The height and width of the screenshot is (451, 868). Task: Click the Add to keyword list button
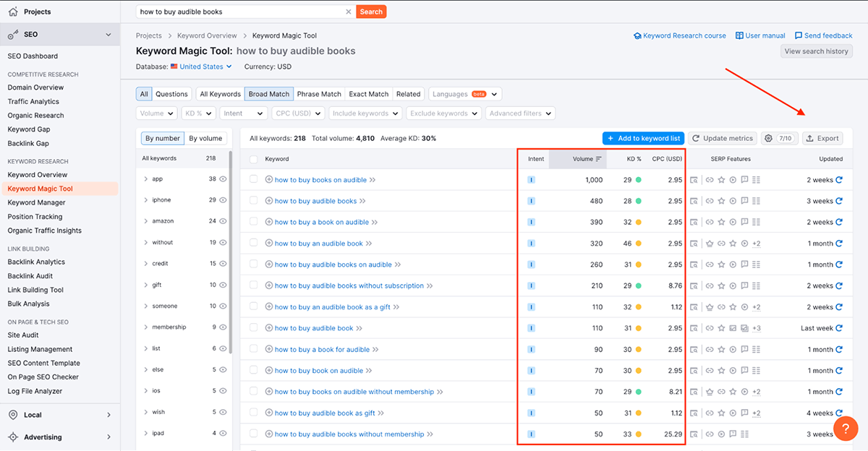tap(643, 138)
